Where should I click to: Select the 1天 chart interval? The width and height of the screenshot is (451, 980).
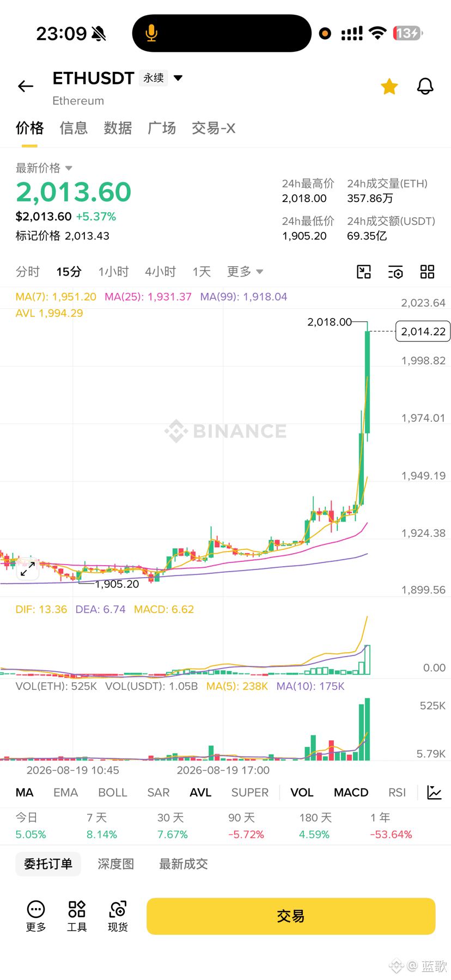click(x=202, y=272)
